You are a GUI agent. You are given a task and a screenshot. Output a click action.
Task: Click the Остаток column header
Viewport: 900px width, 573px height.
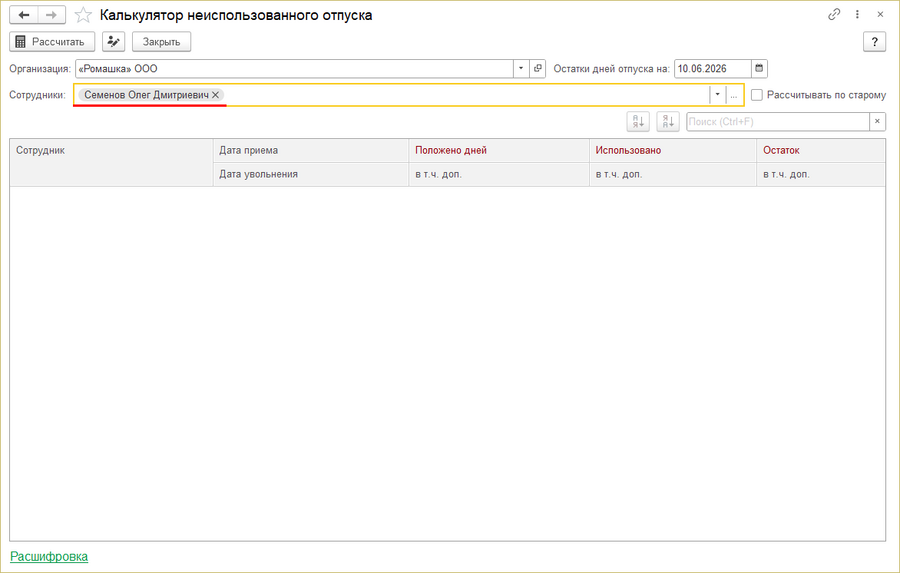tap(821, 150)
